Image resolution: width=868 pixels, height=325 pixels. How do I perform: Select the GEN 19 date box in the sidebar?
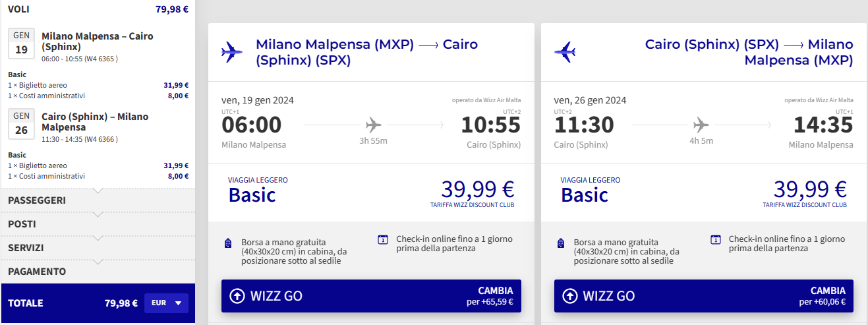point(21,44)
